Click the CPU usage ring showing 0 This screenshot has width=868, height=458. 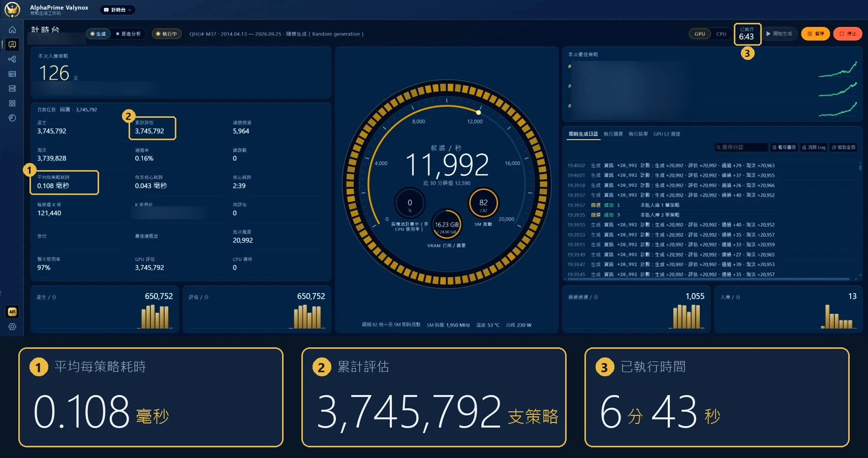[x=410, y=203]
